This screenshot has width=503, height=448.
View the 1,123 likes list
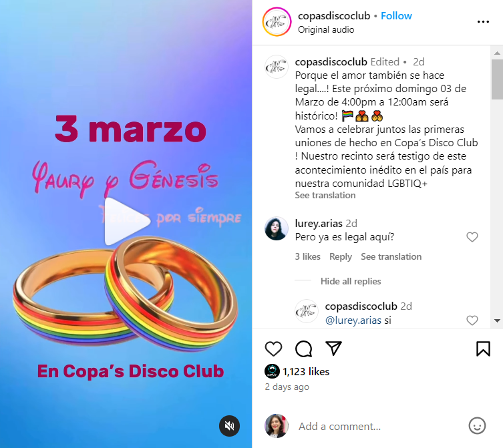tap(306, 371)
